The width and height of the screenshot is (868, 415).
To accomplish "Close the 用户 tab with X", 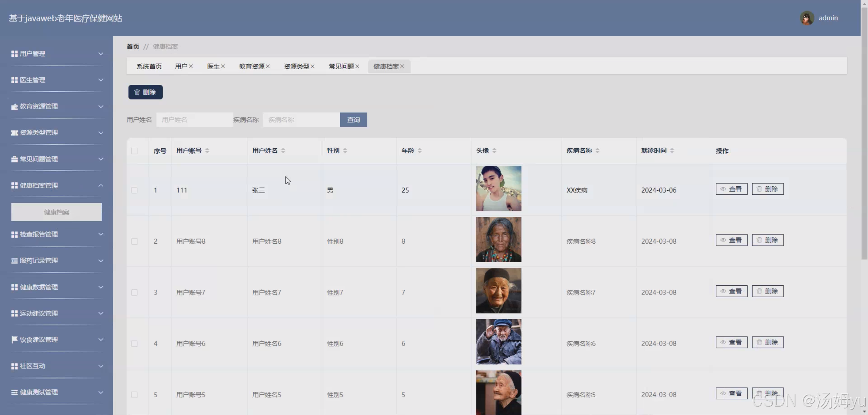I will [x=191, y=67].
